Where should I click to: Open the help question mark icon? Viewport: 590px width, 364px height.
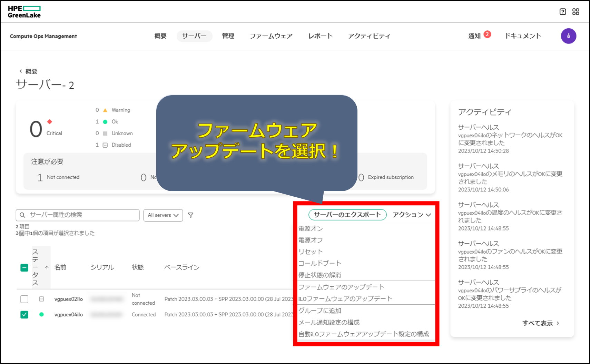tap(563, 12)
